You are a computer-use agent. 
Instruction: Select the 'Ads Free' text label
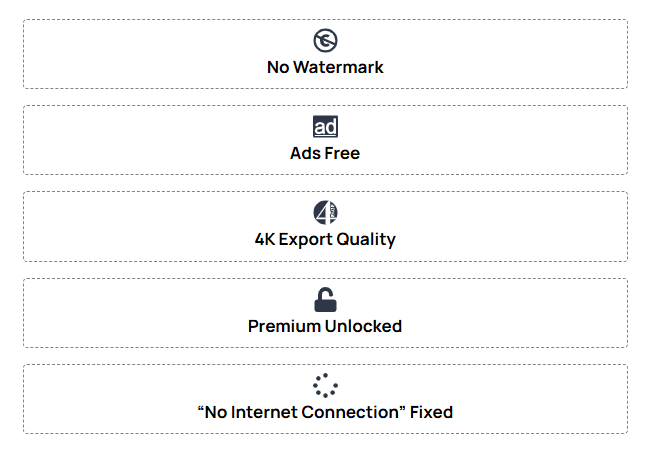[325, 154]
